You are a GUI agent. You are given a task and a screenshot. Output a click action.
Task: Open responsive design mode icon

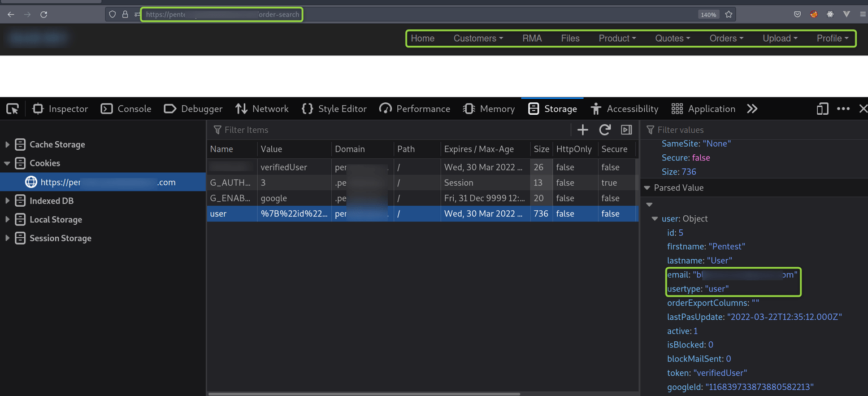pyautogui.click(x=822, y=108)
